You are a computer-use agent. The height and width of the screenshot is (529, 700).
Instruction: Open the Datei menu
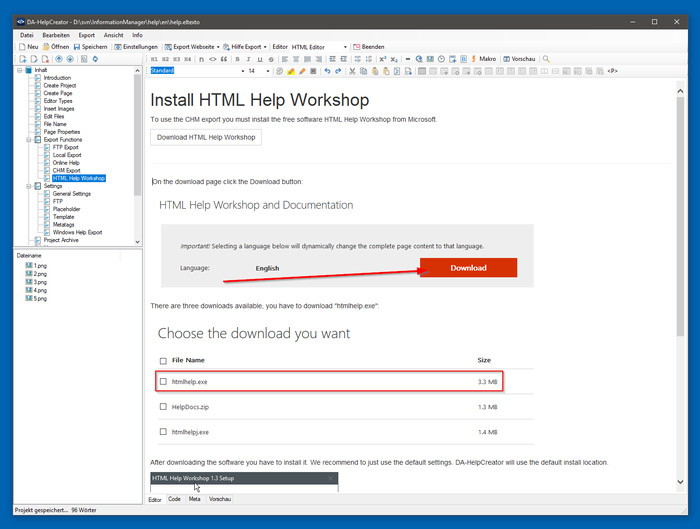point(27,35)
